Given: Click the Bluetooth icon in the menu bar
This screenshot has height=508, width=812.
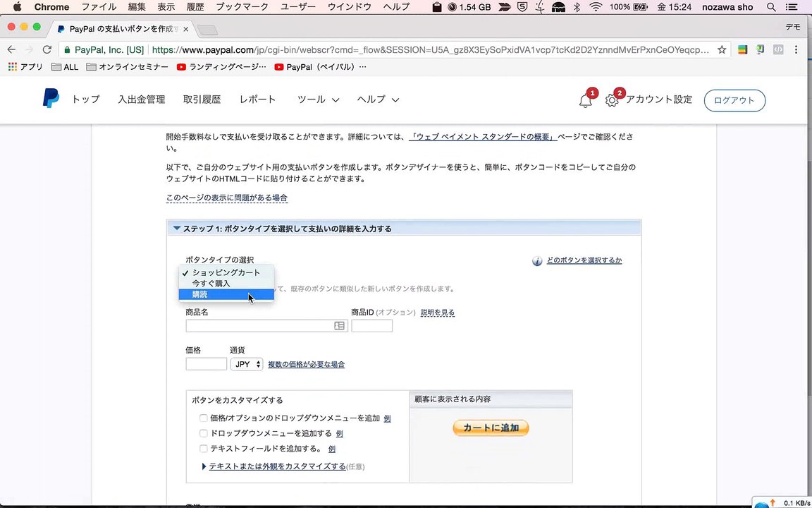Looking at the screenshot, I should 577,7.
